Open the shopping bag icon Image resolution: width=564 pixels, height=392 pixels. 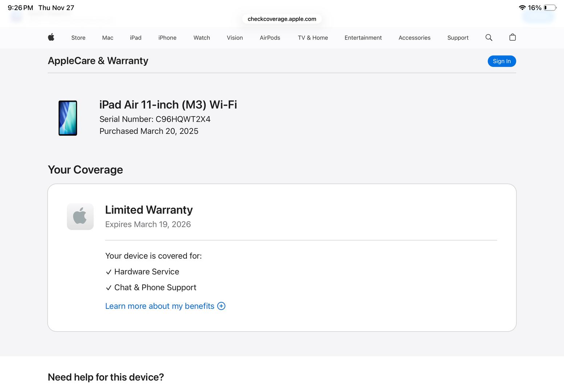(x=512, y=37)
